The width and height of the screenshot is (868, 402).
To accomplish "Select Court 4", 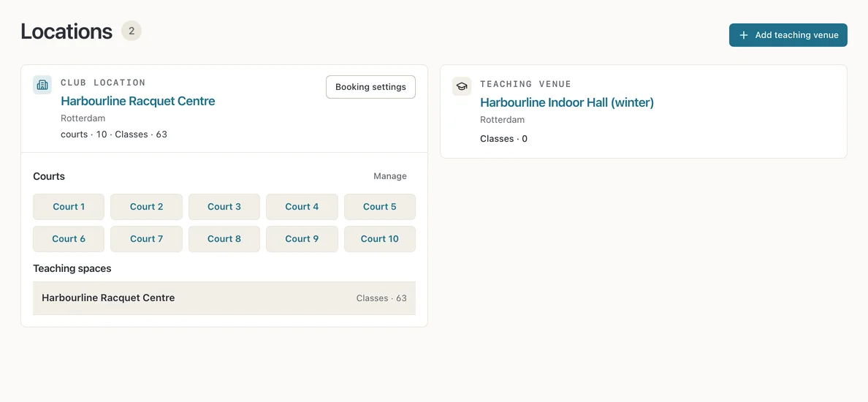I will [x=302, y=207].
